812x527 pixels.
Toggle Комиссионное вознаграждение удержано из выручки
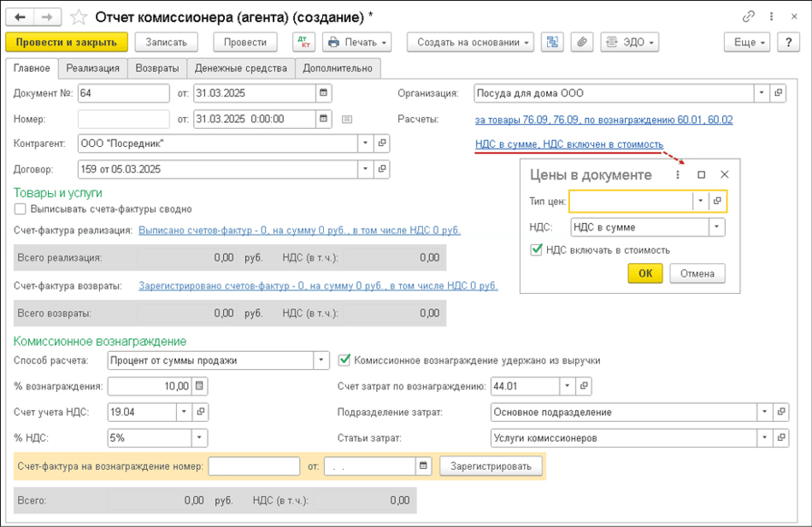344,360
